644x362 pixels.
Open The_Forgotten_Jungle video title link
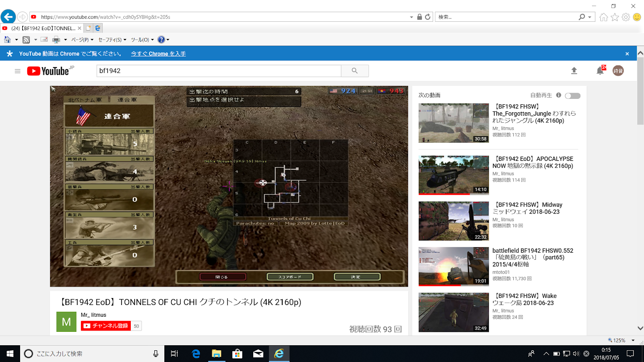point(534,114)
